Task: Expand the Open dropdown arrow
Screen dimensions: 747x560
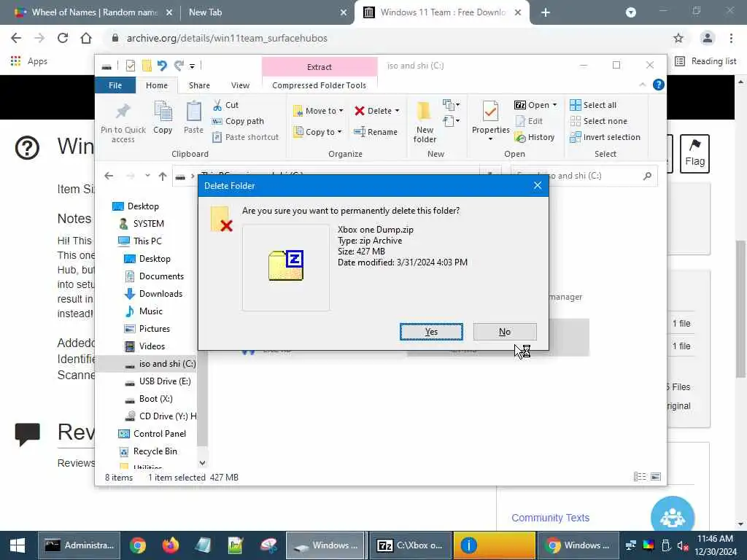Action: tap(554, 105)
